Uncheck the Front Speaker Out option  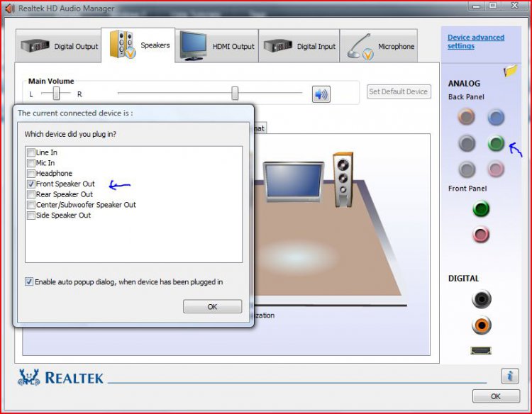point(31,184)
